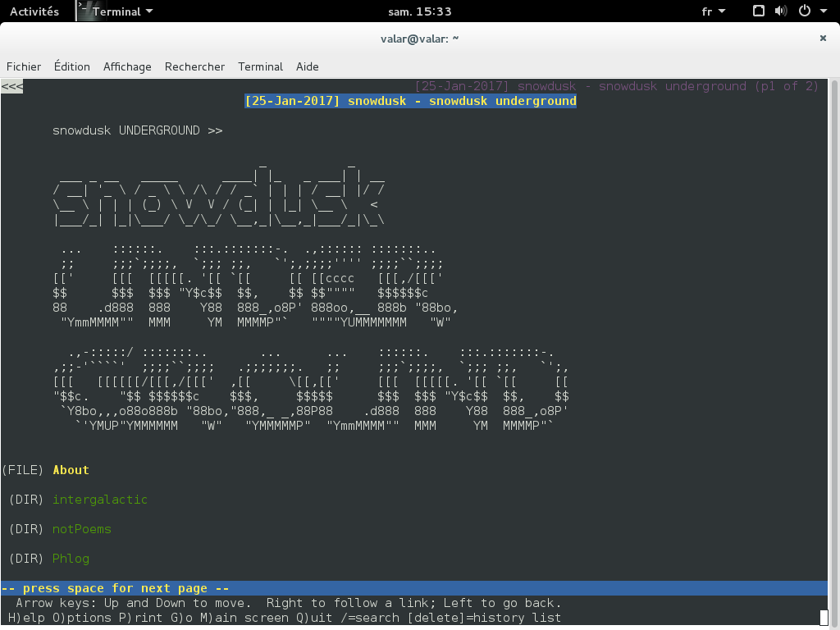
Task: Open the Terminal menu in menu bar
Action: click(x=260, y=66)
